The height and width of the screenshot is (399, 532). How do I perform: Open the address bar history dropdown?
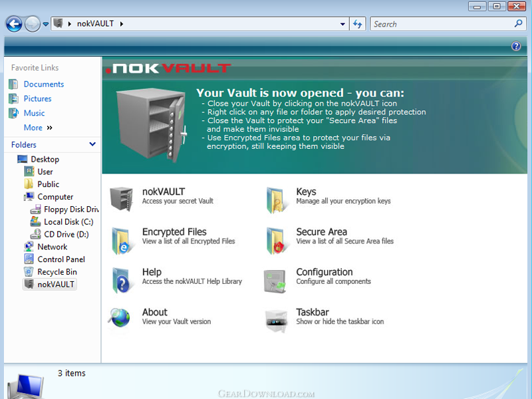[x=342, y=24]
